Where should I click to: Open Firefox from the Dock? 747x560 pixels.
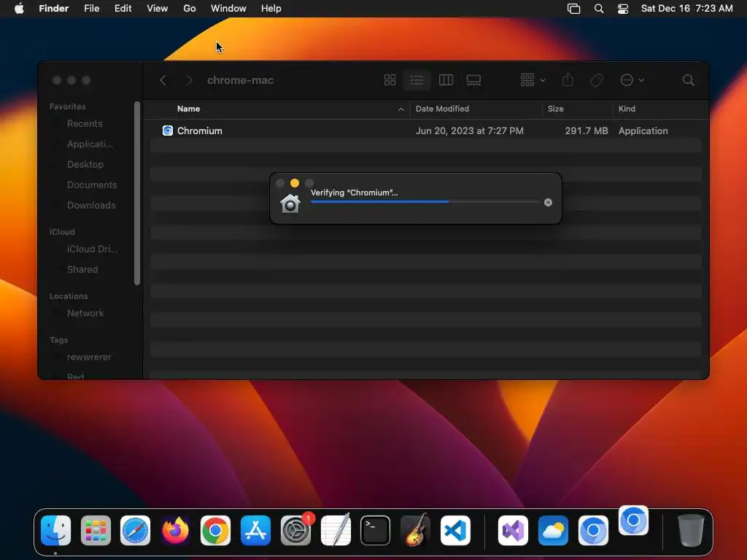click(x=175, y=531)
